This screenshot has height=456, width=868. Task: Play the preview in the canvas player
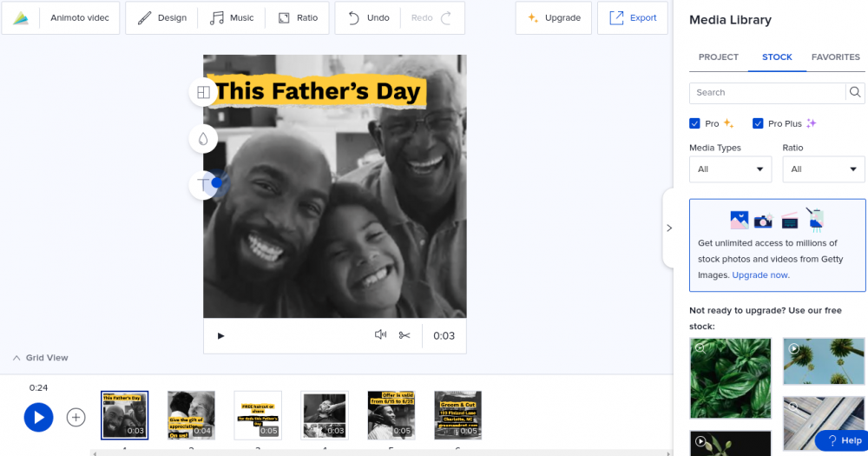220,335
